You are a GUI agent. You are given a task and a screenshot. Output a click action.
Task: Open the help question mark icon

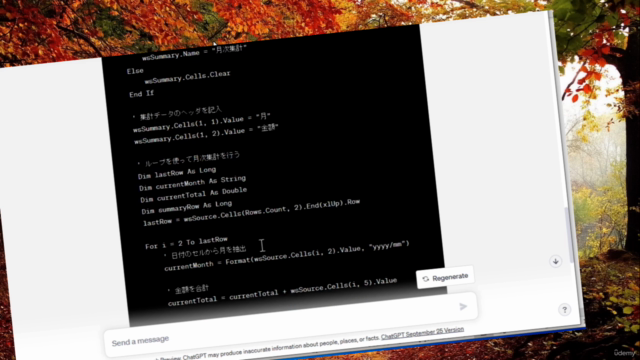564,310
